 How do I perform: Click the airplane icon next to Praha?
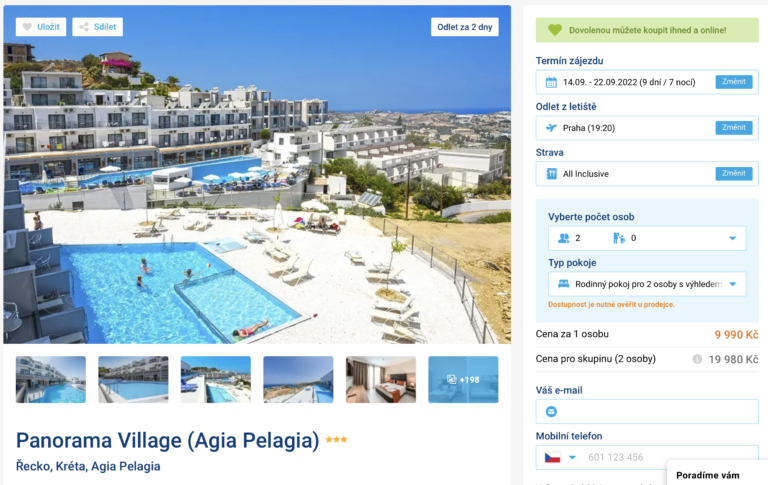tap(551, 128)
